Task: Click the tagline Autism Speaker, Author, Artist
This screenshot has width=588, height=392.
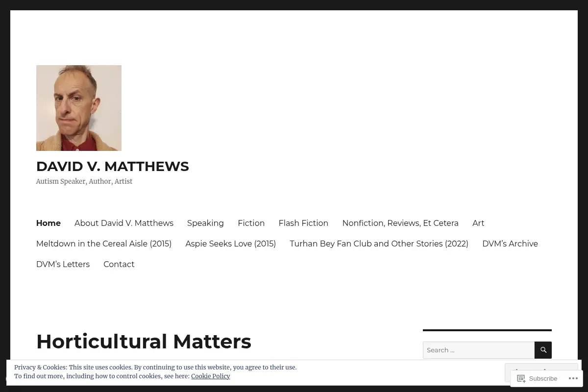Action: tap(84, 181)
